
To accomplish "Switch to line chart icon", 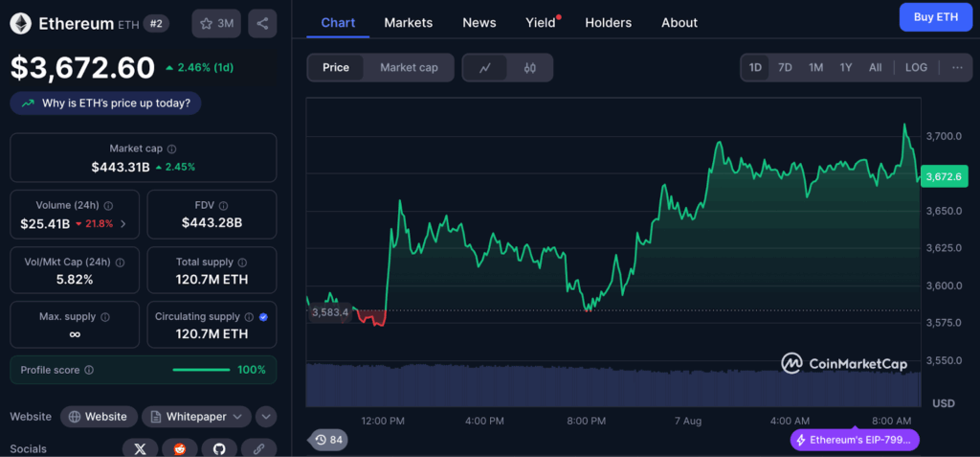I will coord(485,67).
